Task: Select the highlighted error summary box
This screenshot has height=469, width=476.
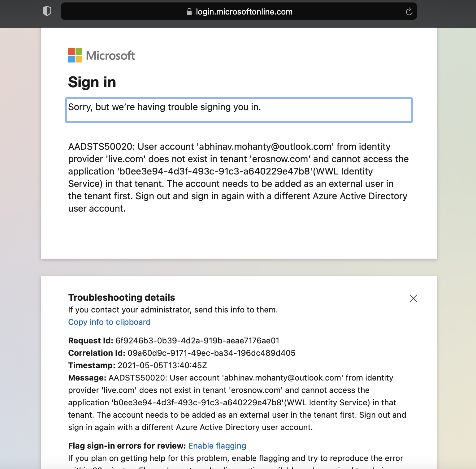Action: tap(238, 110)
